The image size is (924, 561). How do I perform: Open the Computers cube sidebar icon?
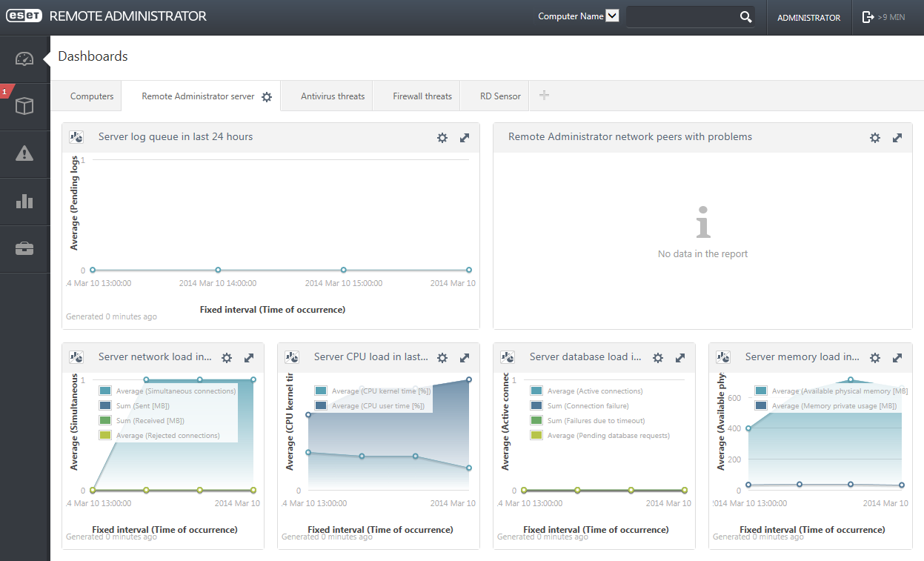point(24,107)
